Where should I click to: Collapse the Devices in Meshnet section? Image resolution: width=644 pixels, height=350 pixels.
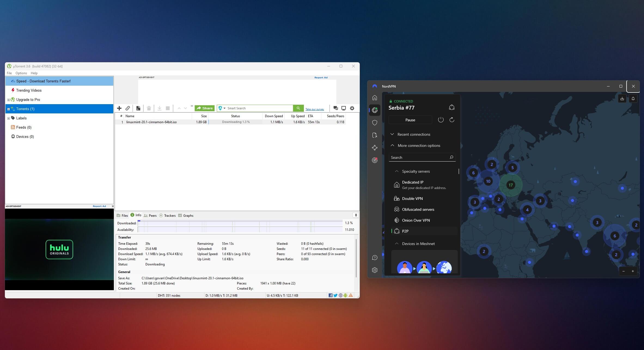[x=415, y=244]
